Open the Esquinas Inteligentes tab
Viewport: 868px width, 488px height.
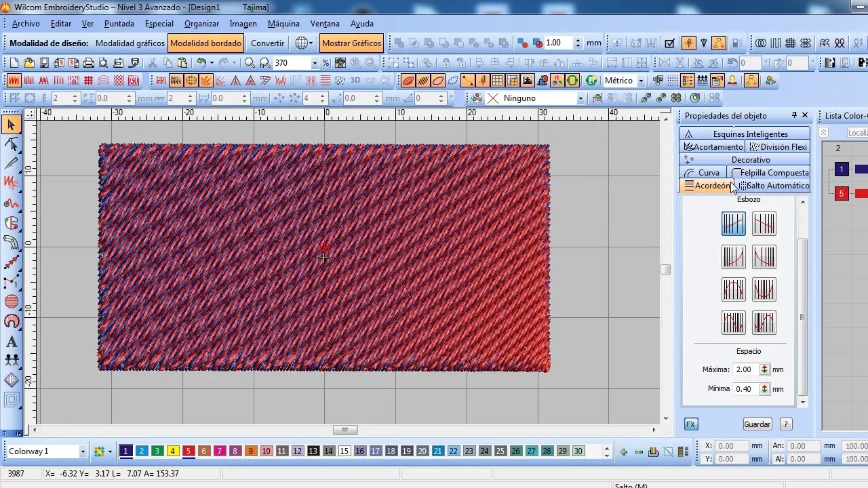tap(745, 134)
